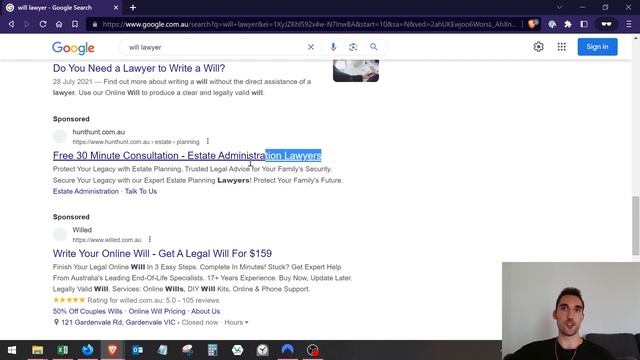Open Outlook from the taskbar
640x360 pixels.
pos(138,350)
